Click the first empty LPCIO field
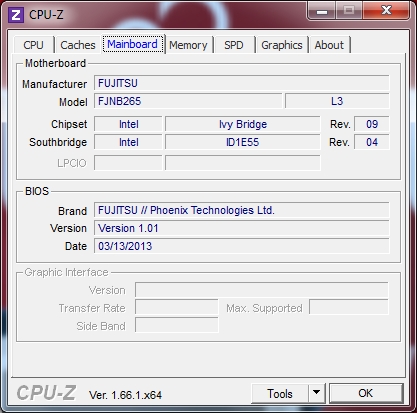 click(128, 163)
